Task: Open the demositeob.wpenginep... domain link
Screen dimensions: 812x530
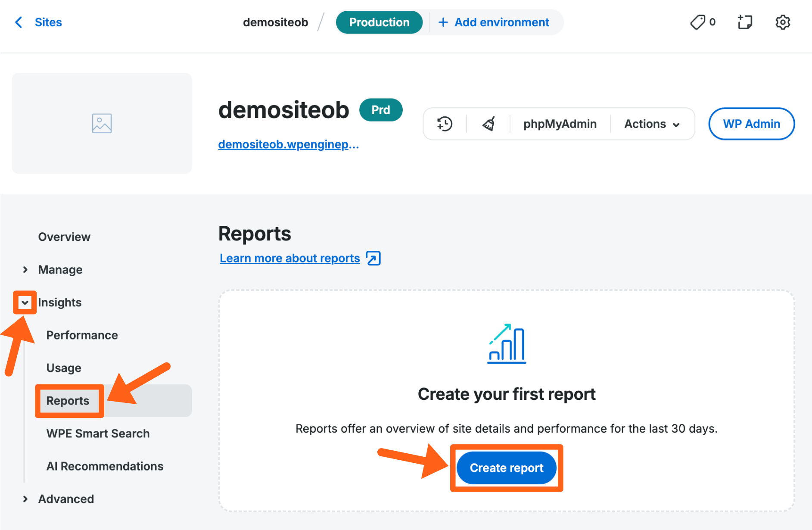Action: (x=288, y=144)
